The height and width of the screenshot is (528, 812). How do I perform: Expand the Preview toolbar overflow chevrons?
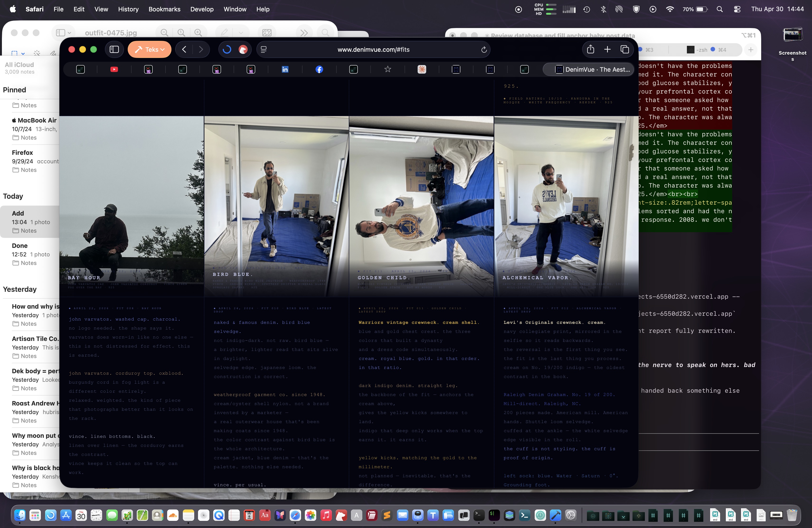click(x=304, y=33)
